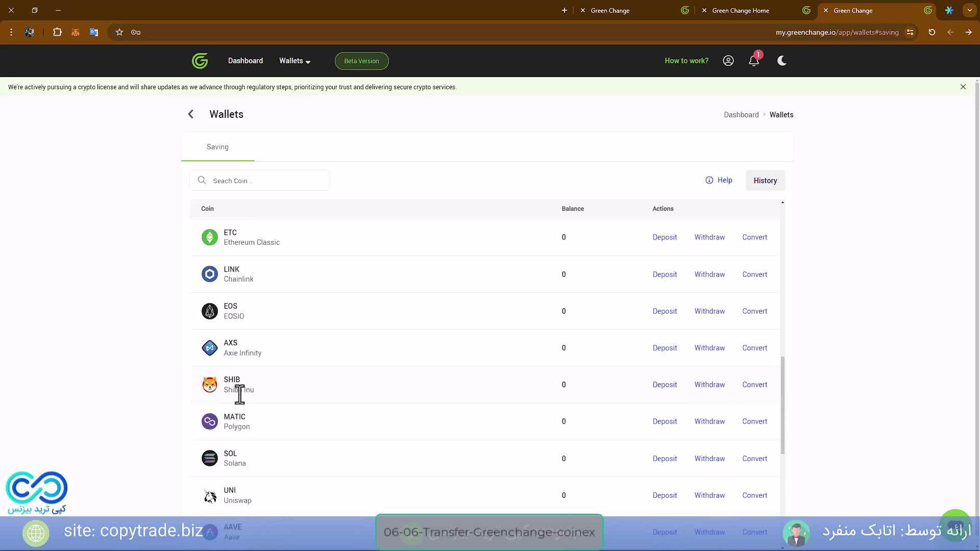Reload the page with refresh icon
The width and height of the screenshot is (980, 551).
coord(932,32)
